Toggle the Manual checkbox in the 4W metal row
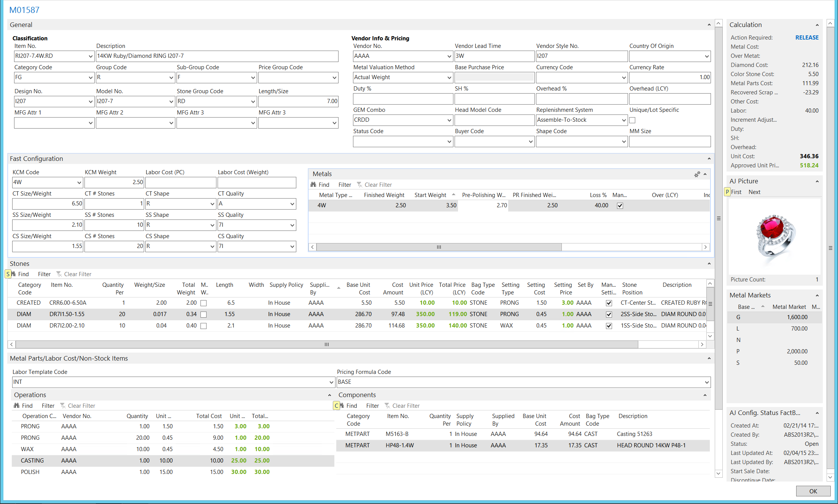The width and height of the screenshot is (838, 504). (x=620, y=206)
